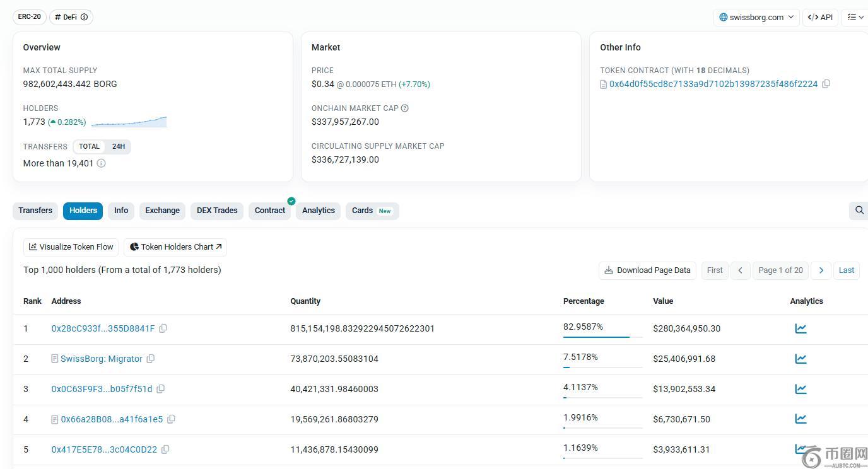Switch transfers to 24H view

point(119,146)
